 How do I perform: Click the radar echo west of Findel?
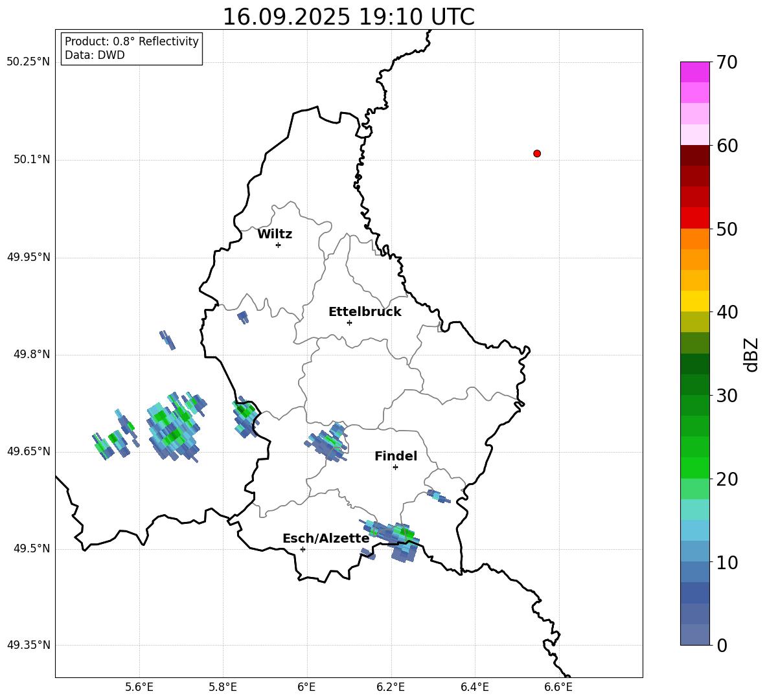pyautogui.click(x=326, y=442)
